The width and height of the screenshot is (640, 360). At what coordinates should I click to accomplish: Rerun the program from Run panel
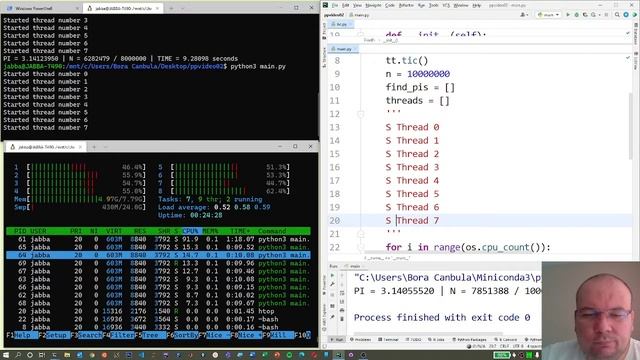(332, 276)
